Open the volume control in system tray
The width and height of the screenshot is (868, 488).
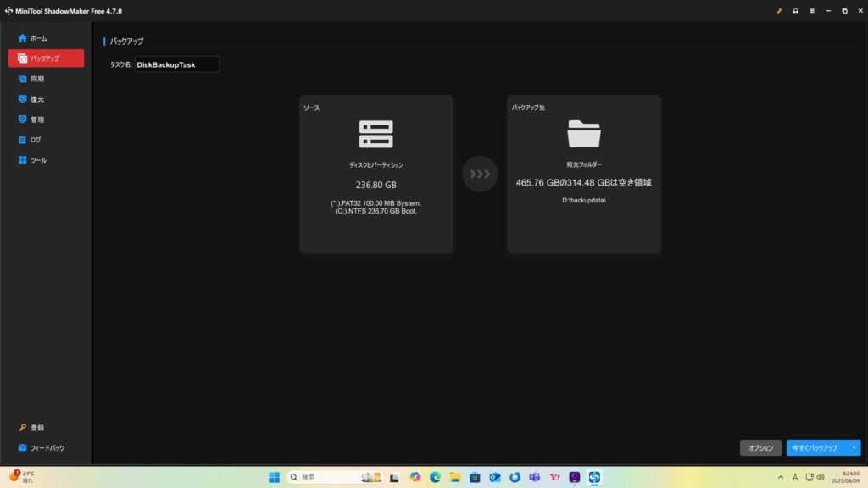point(821,477)
